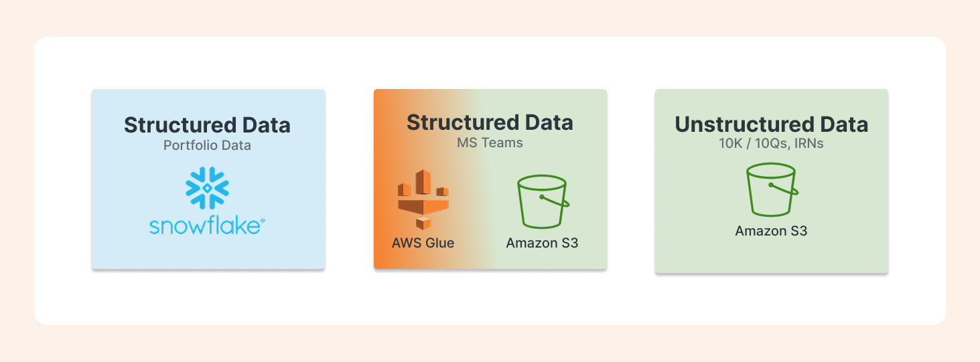
Task: Click Amazon S3 label in Unstructured Data card
Action: point(771,231)
